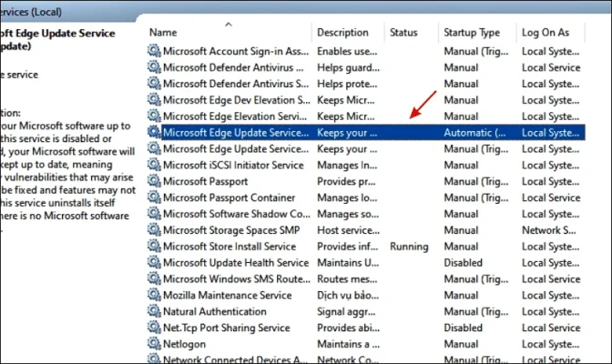This screenshot has width=612, height=364.
Task: Click the Startup Type column header
Action: coord(472,32)
